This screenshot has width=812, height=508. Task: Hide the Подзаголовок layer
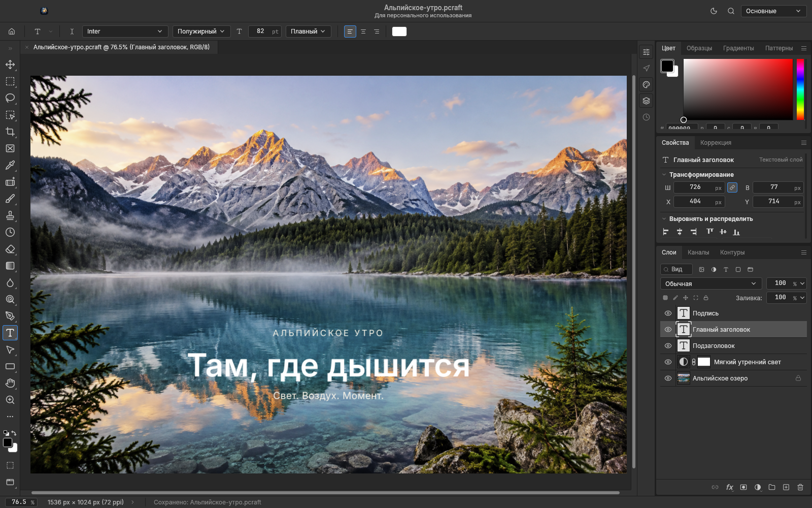[x=668, y=346]
